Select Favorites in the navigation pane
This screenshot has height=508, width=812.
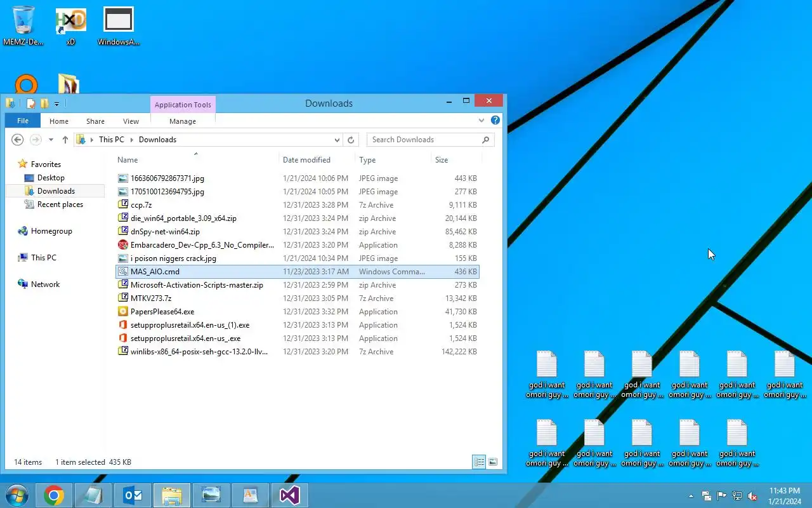pos(46,164)
